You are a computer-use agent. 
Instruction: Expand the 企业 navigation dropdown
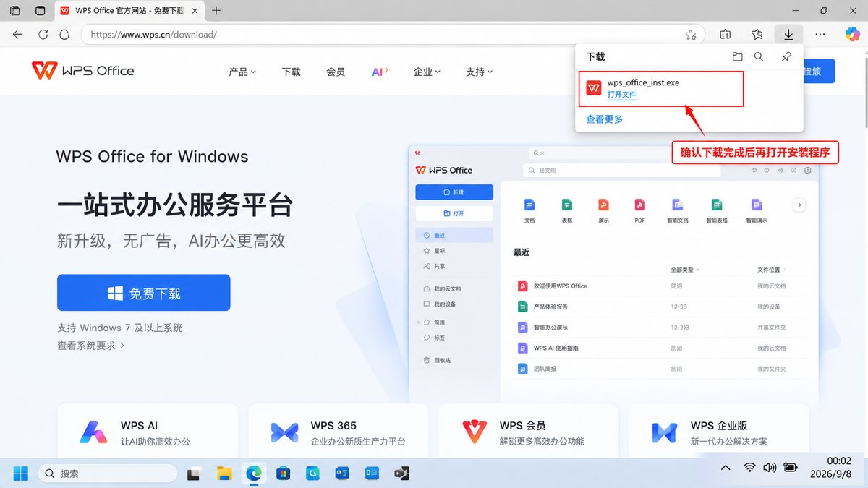coord(427,72)
